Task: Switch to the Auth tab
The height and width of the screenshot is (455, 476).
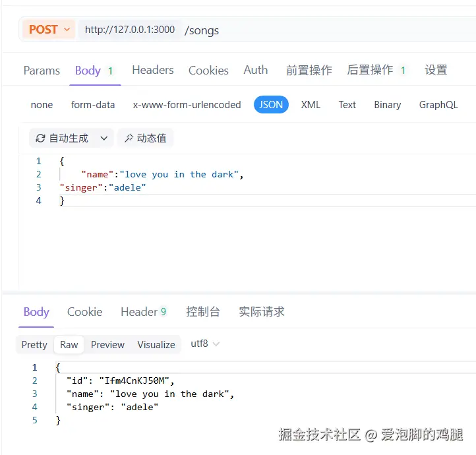Action: click(256, 70)
